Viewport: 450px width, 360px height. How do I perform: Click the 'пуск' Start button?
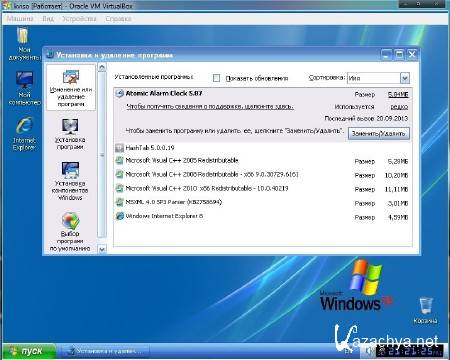tap(28, 351)
